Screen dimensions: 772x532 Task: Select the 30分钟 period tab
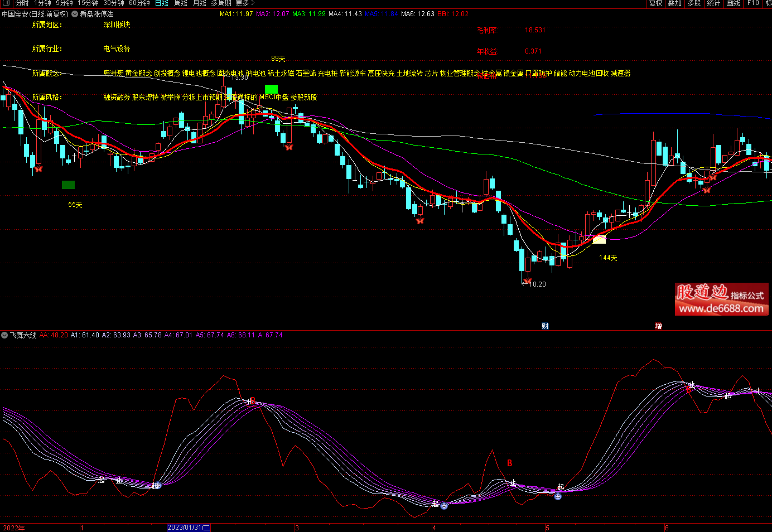click(x=113, y=3)
